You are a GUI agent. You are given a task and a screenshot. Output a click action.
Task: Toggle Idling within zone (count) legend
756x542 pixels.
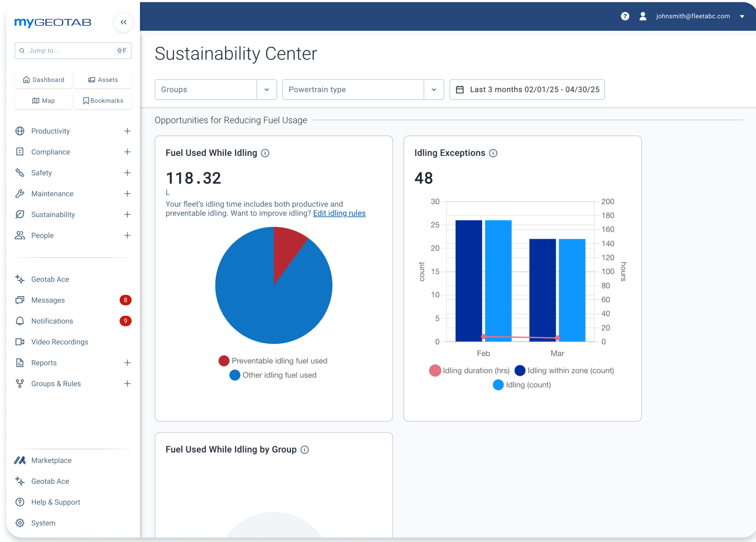point(564,370)
